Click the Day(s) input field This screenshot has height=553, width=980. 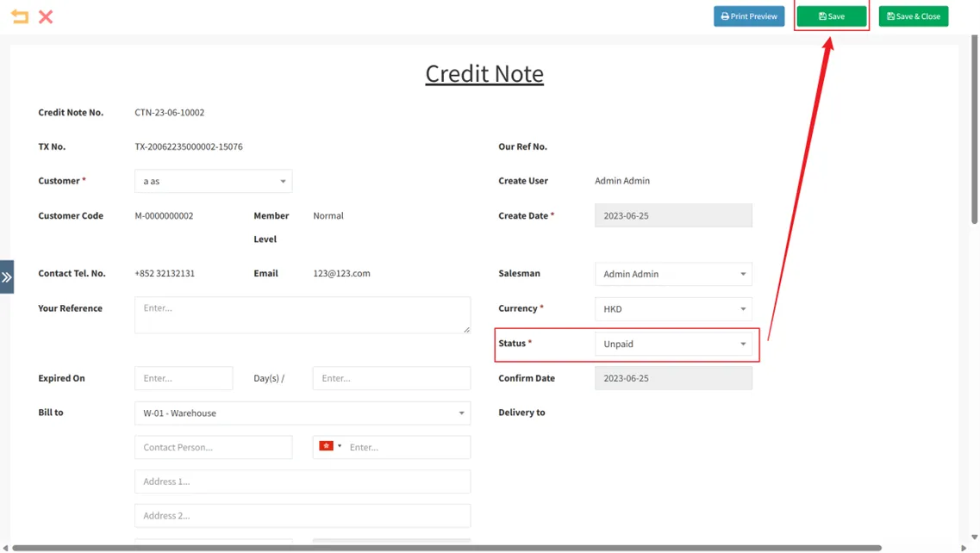(390, 378)
